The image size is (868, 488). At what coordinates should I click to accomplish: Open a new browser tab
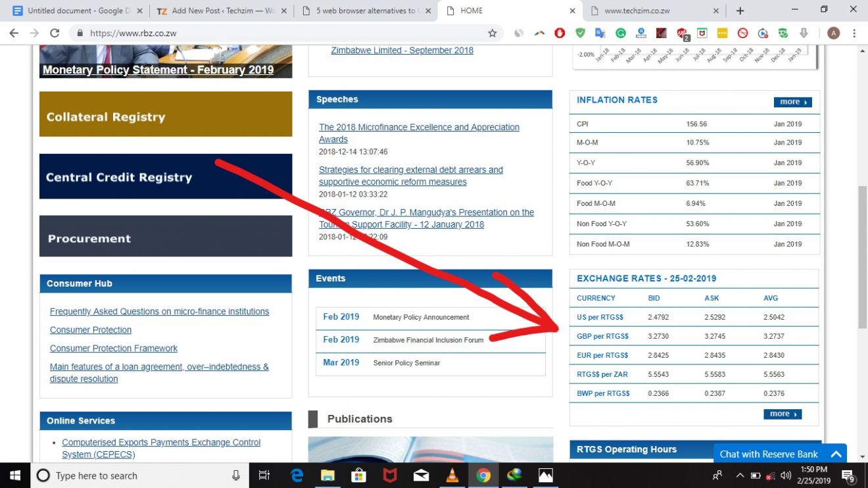pos(740,11)
